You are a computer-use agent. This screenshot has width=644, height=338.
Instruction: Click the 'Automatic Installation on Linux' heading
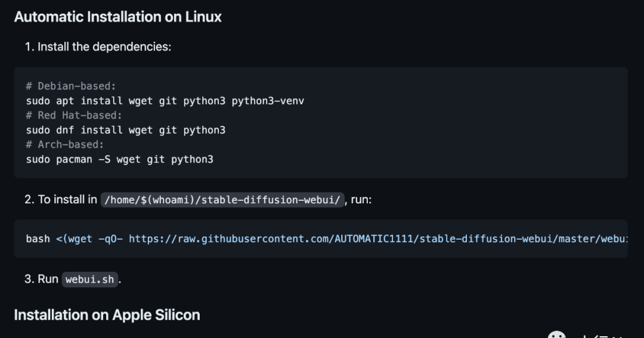(118, 17)
